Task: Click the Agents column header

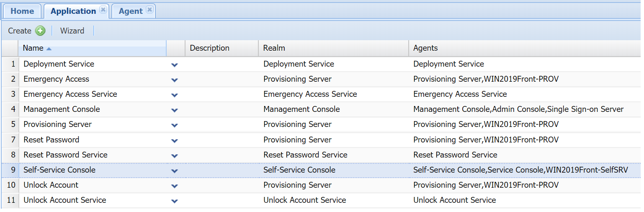Action: [425, 48]
